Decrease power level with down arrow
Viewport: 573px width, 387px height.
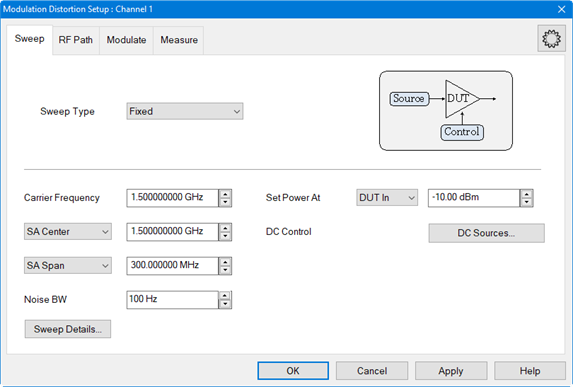click(x=527, y=202)
